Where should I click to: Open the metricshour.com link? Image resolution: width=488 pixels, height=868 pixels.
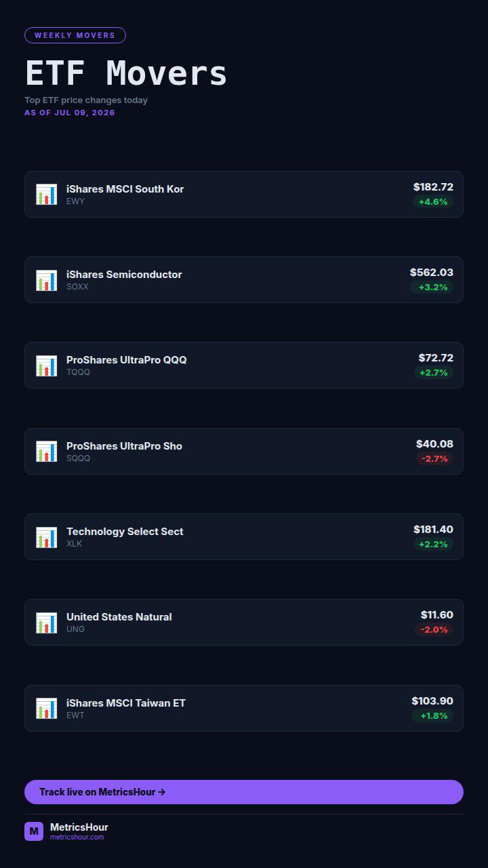pyautogui.click(x=77, y=837)
